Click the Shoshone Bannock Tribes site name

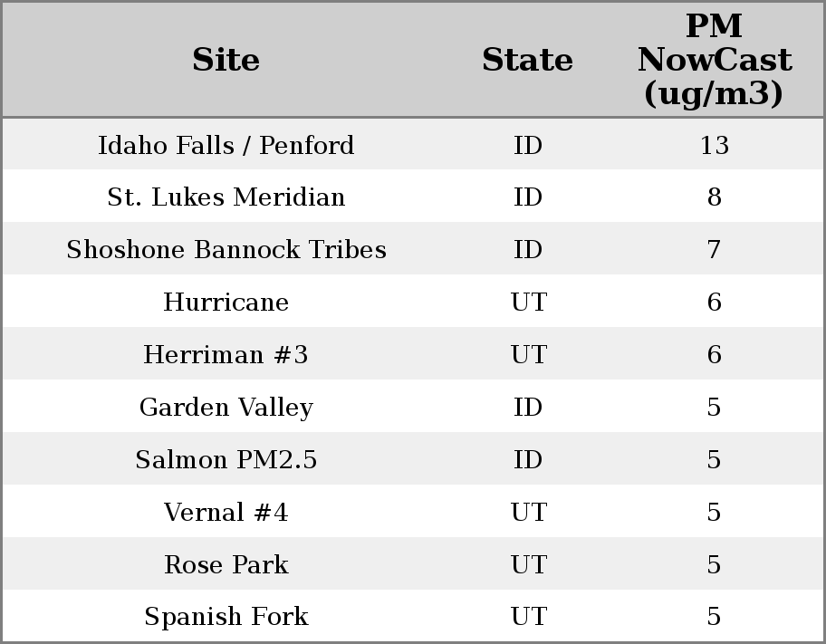[x=226, y=250]
